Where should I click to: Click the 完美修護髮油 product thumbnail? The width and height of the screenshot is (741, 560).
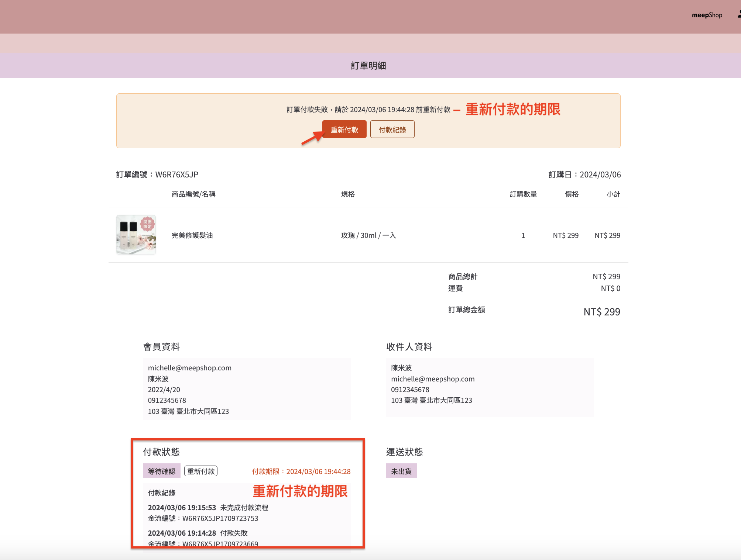click(x=136, y=235)
